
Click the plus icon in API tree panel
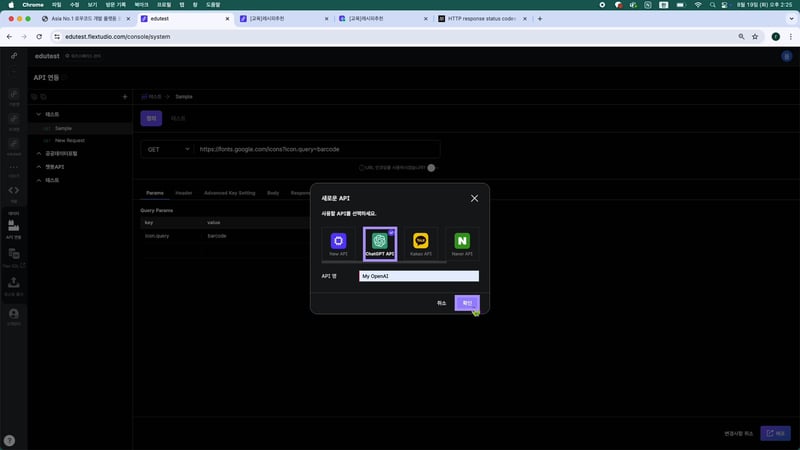pyautogui.click(x=124, y=97)
